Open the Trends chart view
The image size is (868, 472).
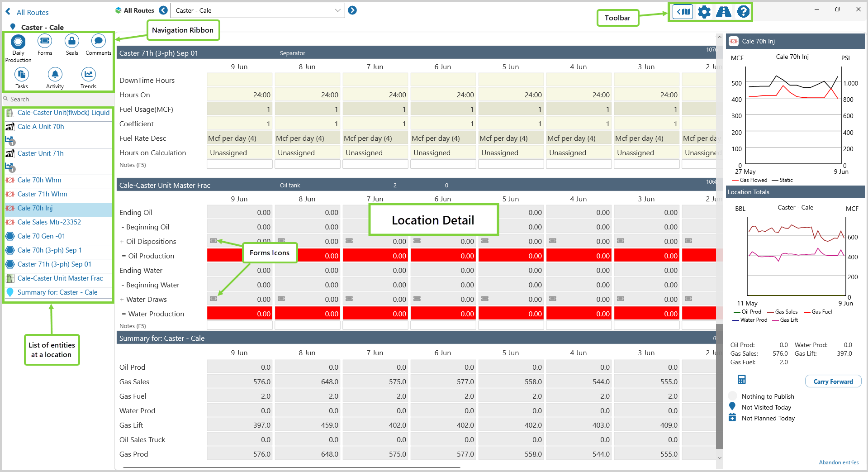pyautogui.click(x=88, y=74)
